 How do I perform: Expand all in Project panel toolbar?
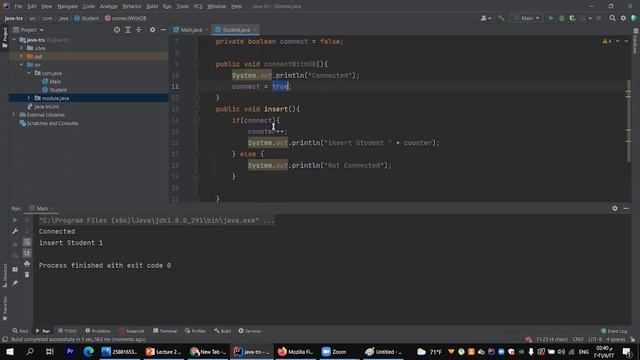click(128, 30)
